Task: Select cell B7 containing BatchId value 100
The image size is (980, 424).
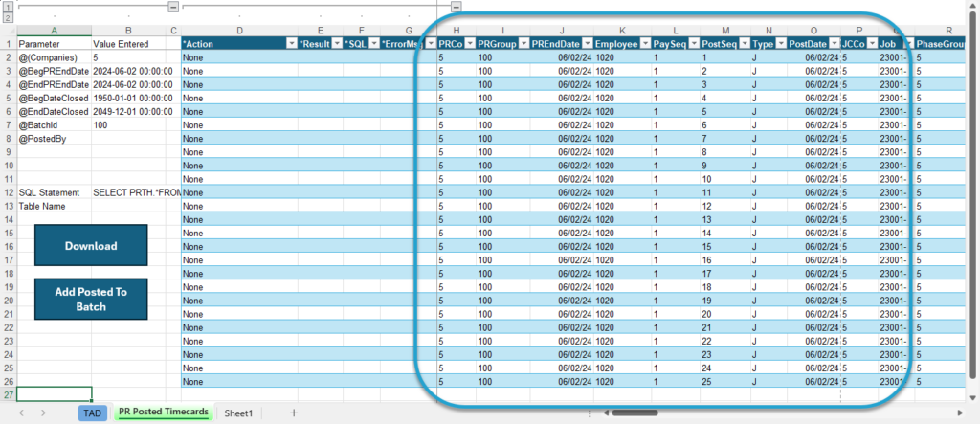Action: pyautogui.click(x=129, y=125)
